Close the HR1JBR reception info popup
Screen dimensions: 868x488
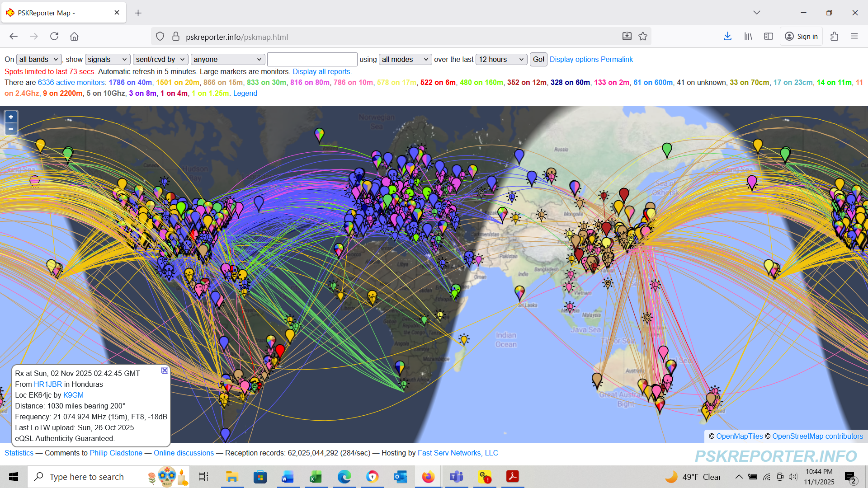pyautogui.click(x=165, y=370)
